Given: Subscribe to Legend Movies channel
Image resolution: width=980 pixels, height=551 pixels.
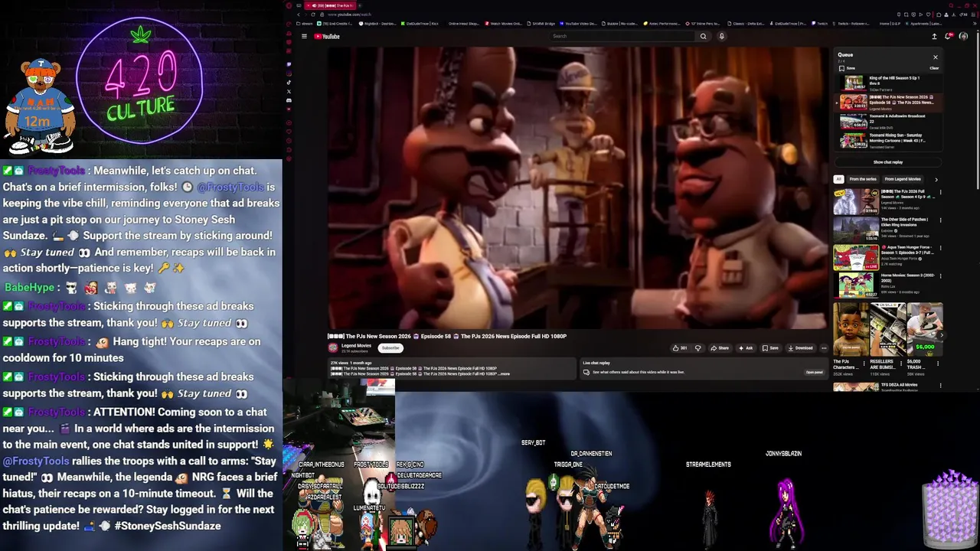Looking at the screenshot, I should pyautogui.click(x=390, y=348).
